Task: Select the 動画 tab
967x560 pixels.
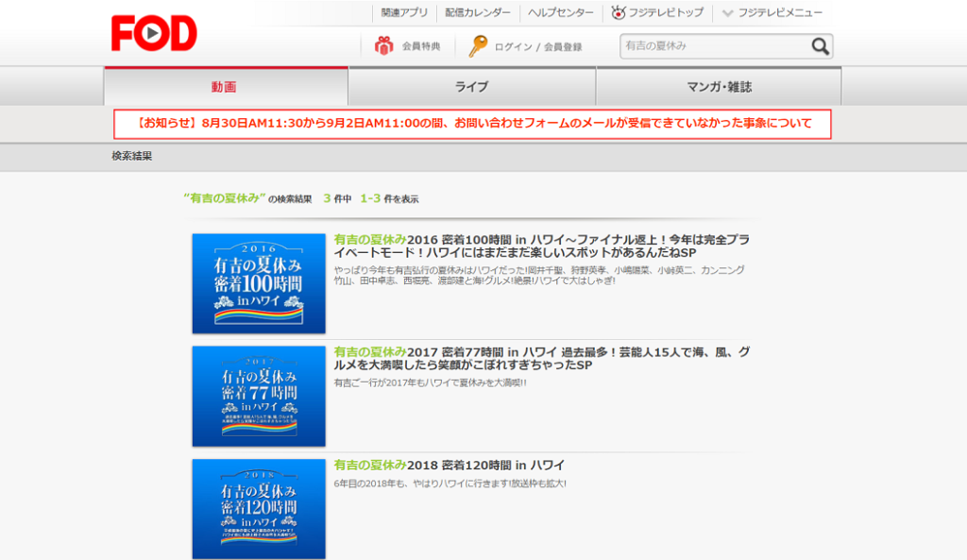Action: [225, 87]
